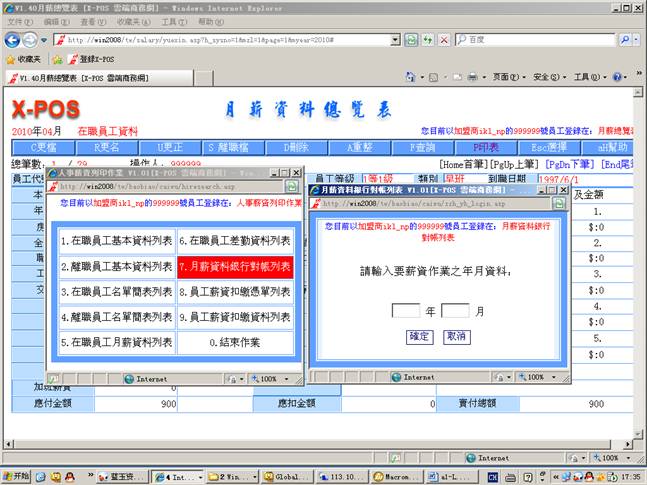Image resolution: width=647 pixels, height=485 pixels.
Task: Click the 開始 Start button
Action: click(17, 477)
